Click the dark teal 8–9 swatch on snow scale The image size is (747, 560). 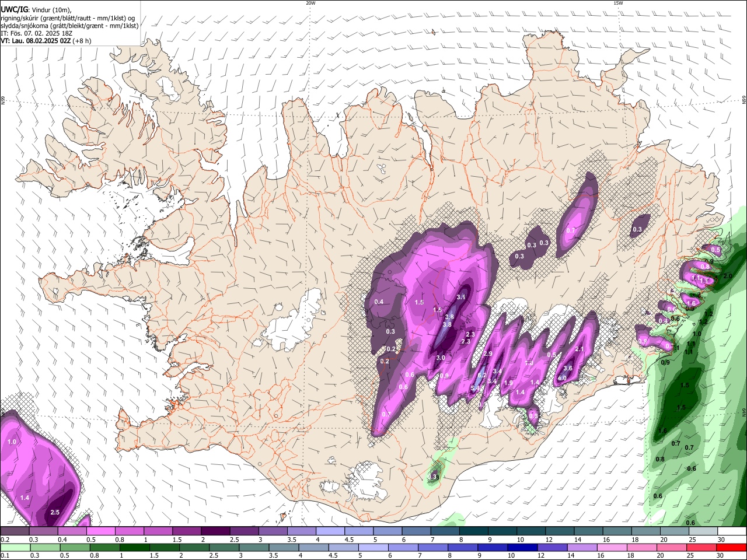pos(474,531)
